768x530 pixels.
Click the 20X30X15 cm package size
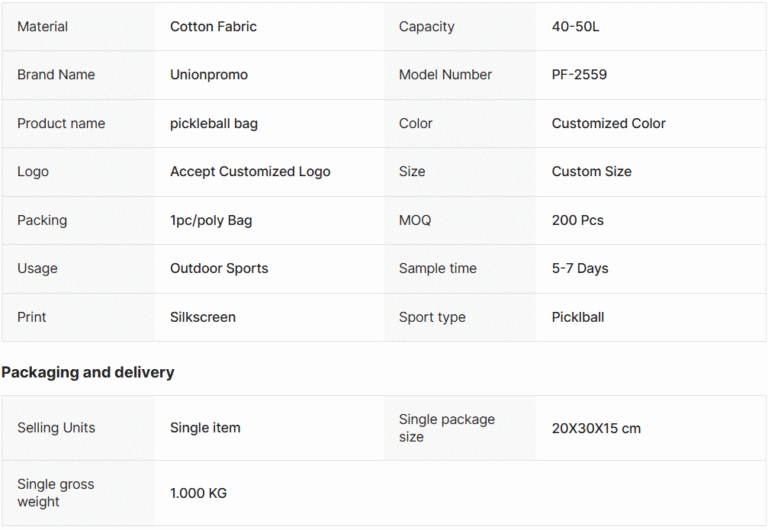pos(596,428)
